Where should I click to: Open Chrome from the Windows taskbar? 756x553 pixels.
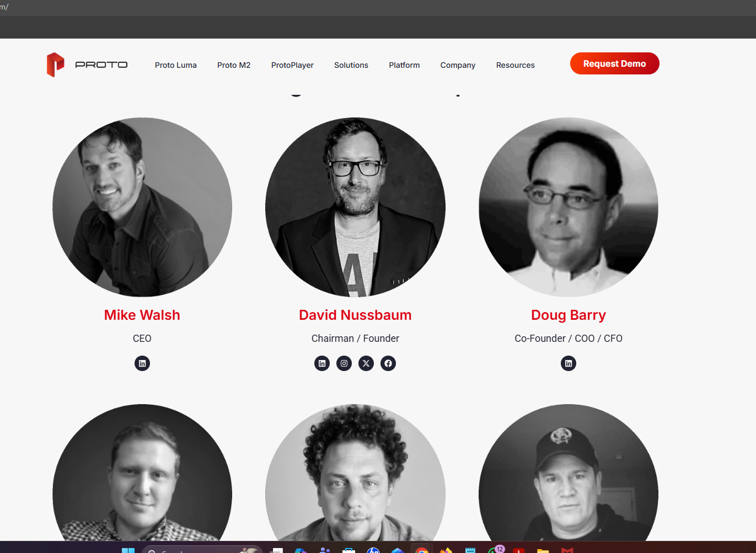pyautogui.click(x=422, y=549)
